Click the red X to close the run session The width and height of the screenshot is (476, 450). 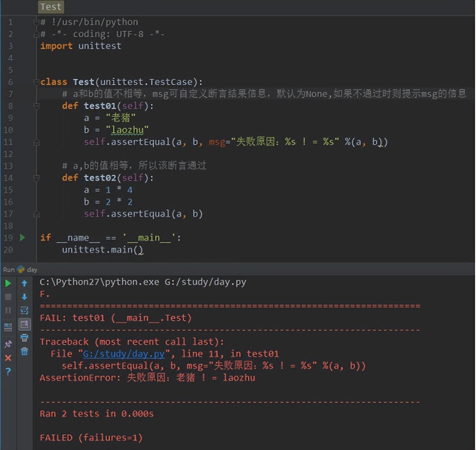click(x=8, y=358)
